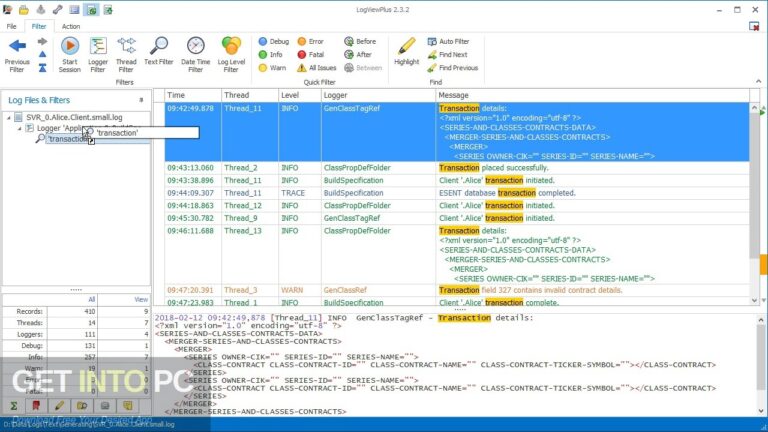The height and width of the screenshot is (432, 768).
Task: Open the Thread Filter tool
Action: coord(126,55)
